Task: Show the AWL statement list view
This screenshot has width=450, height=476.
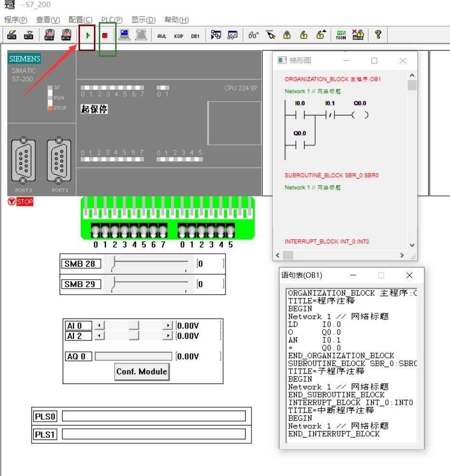Action: click(x=162, y=36)
